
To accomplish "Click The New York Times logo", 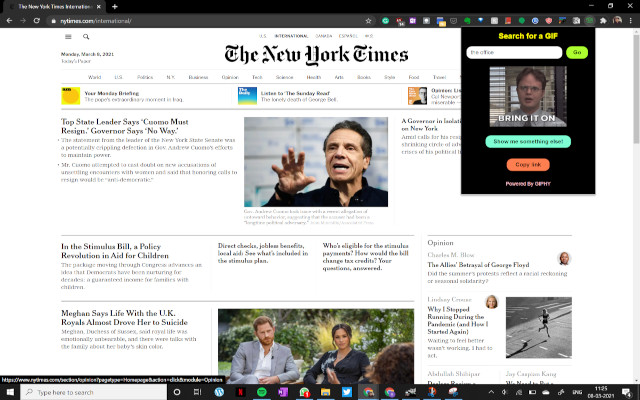I will point(316,55).
